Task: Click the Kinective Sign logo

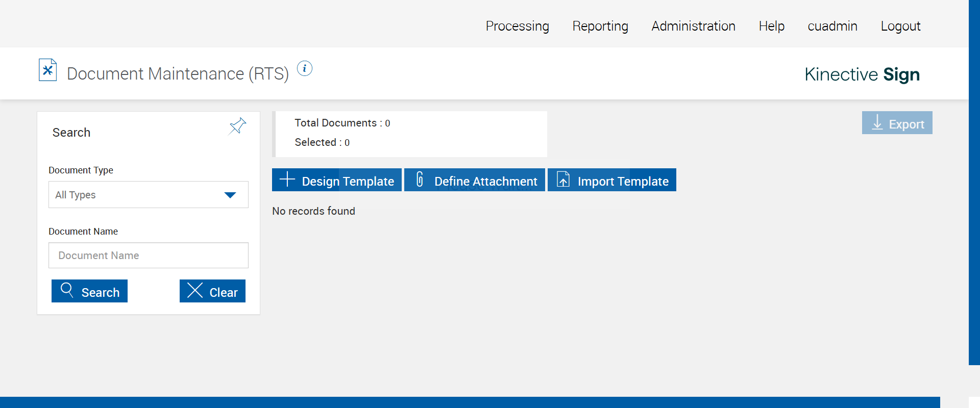Action: pyautogui.click(x=862, y=74)
